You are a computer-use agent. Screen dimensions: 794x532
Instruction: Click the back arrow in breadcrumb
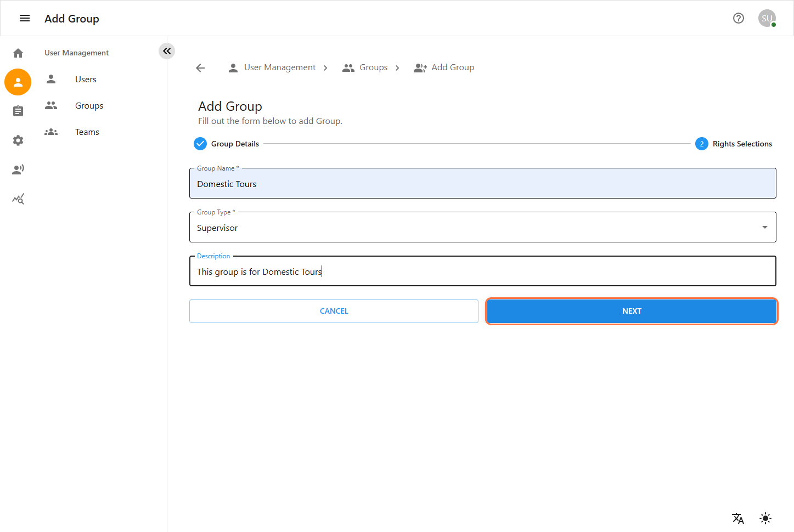(x=200, y=68)
